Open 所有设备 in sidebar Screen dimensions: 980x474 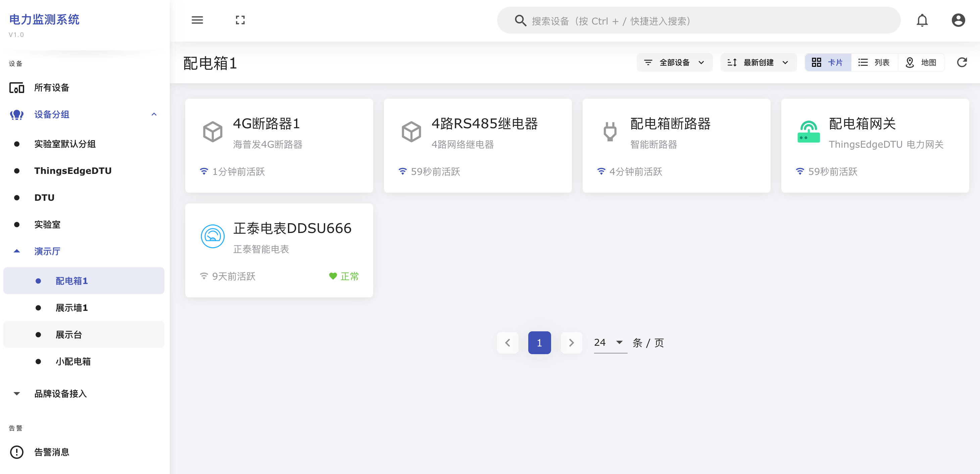point(52,88)
